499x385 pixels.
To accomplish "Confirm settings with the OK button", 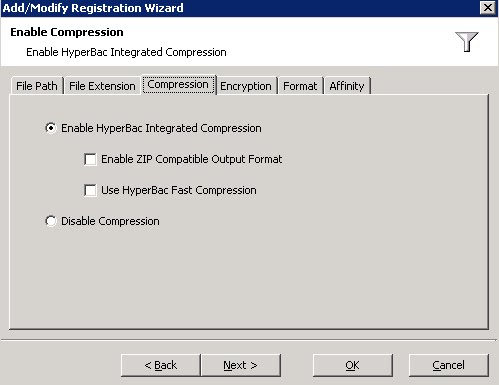I will [353, 365].
